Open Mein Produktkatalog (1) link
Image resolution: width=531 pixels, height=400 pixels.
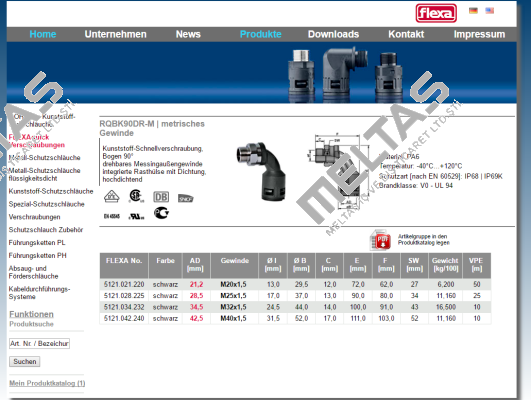point(47,383)
